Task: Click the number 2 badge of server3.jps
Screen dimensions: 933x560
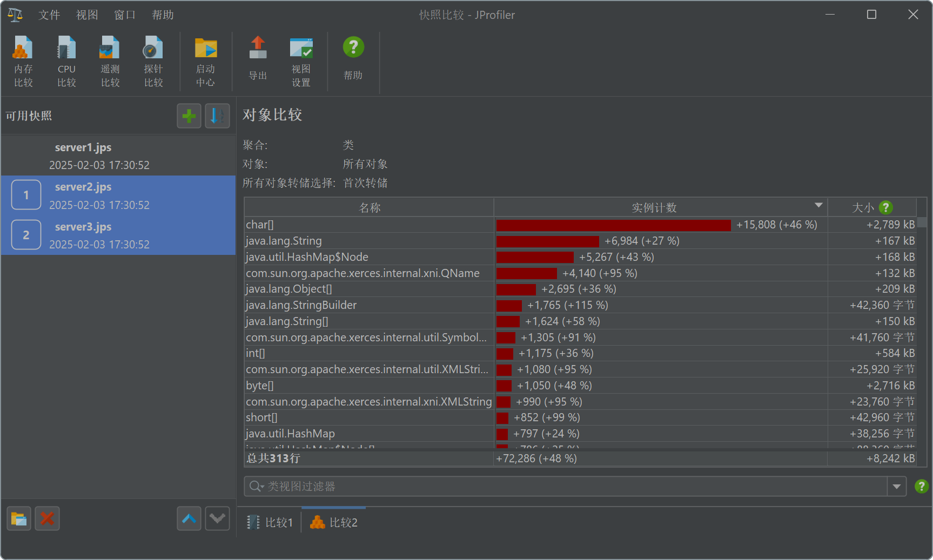Action: tap(26, 235)
